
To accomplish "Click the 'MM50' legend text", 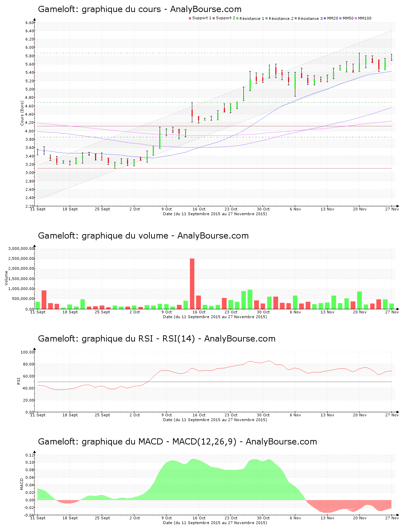I will [x=348, y=18].
